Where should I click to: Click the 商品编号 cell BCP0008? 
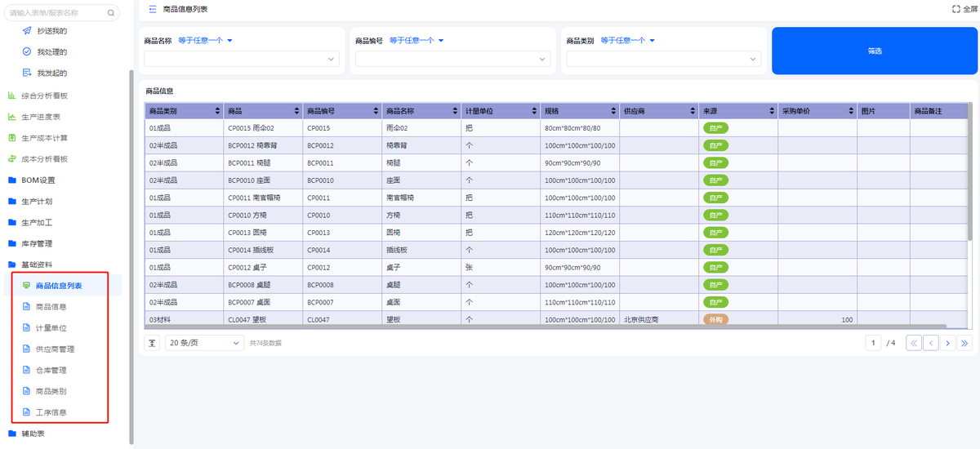[342, 285]
